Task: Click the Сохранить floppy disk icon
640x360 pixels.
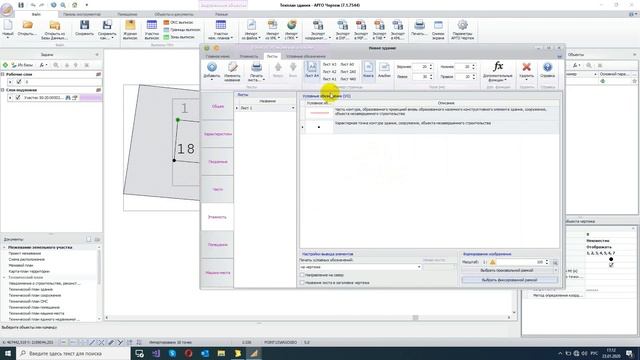Action: click(x=84, y=25)
